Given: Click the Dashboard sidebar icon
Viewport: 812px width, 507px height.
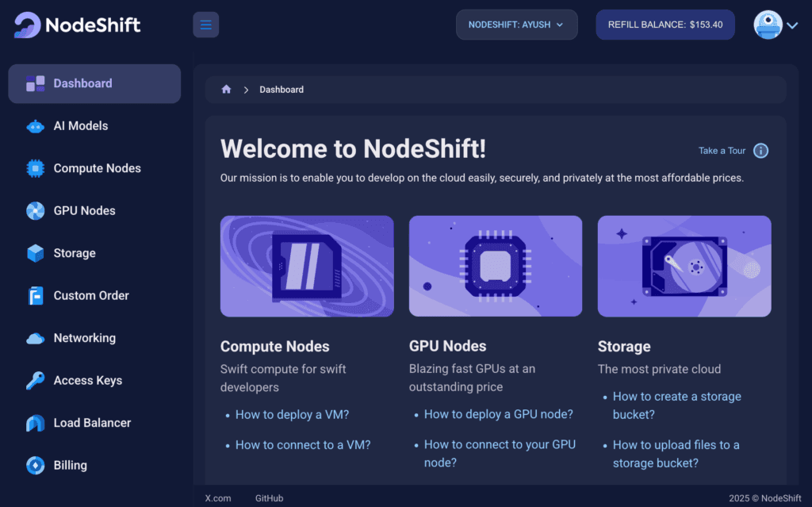Looking at the screenshot, I should coord(35,83).
